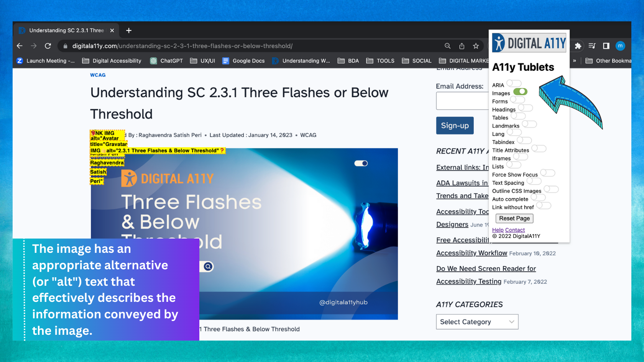644x362 pixels.
Task: Turn on the Headings toggle
Action: pyautogui.click(x=525, y=108)
